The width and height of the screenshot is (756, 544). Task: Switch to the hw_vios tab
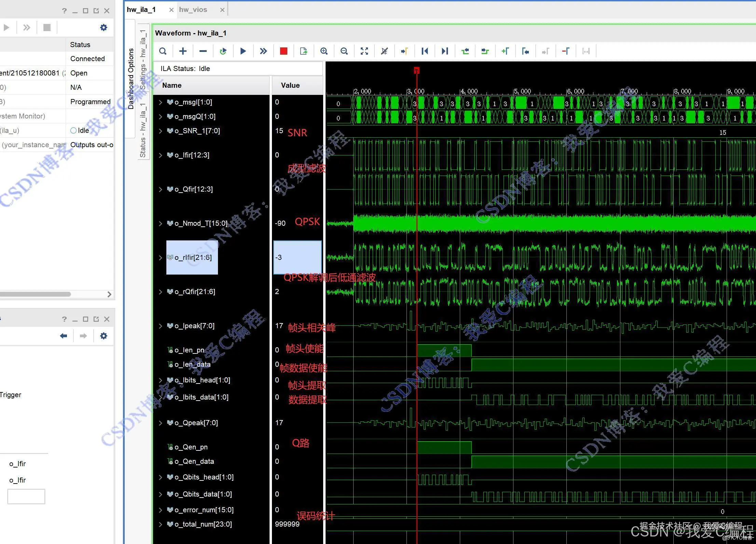point(193,10)
